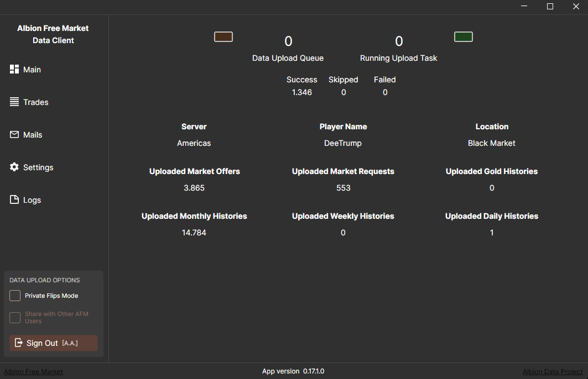Minimize the application window
588x379 pixels.
click(x=524, y=7)
